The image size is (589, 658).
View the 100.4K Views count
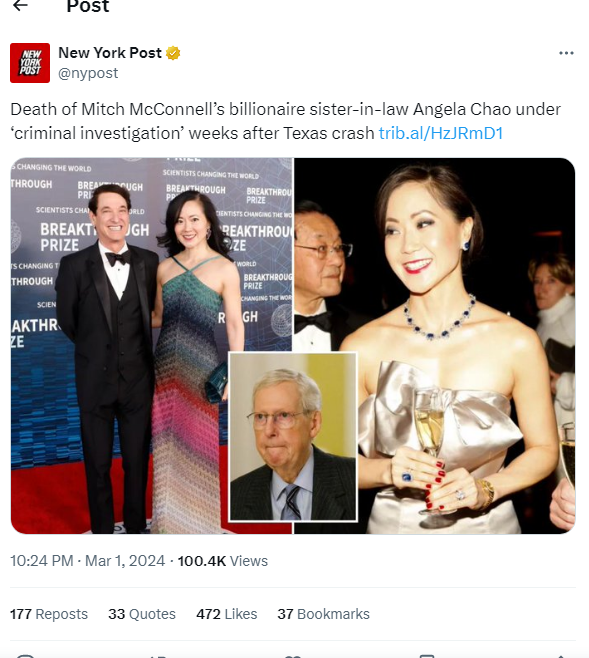coord(223,561)
